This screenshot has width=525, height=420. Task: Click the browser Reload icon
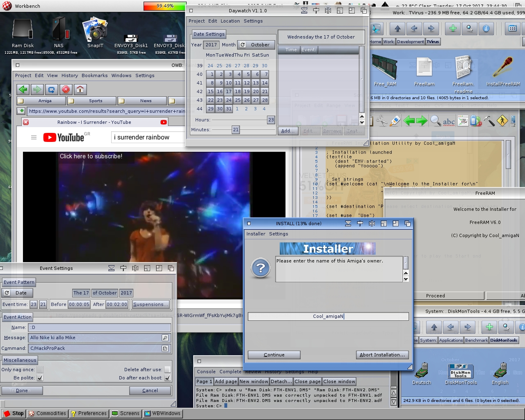click(x=52, y=89)
